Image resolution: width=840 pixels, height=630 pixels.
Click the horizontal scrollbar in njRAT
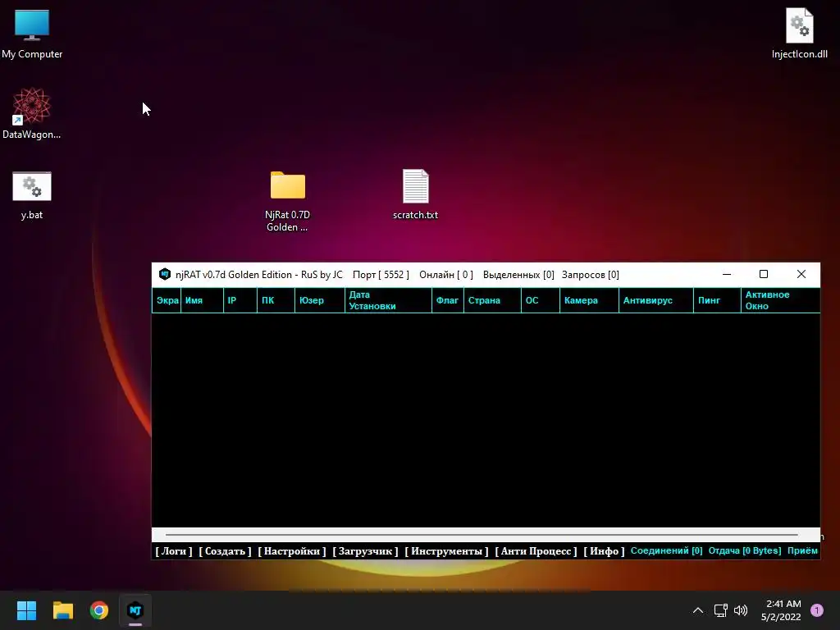tap(481, 535)
